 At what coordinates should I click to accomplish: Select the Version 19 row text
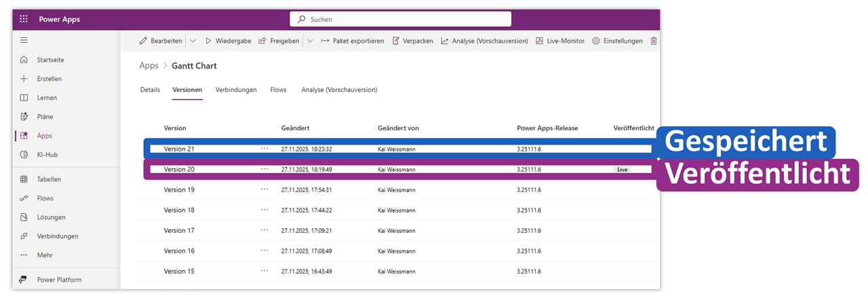(x=179, y=189)
